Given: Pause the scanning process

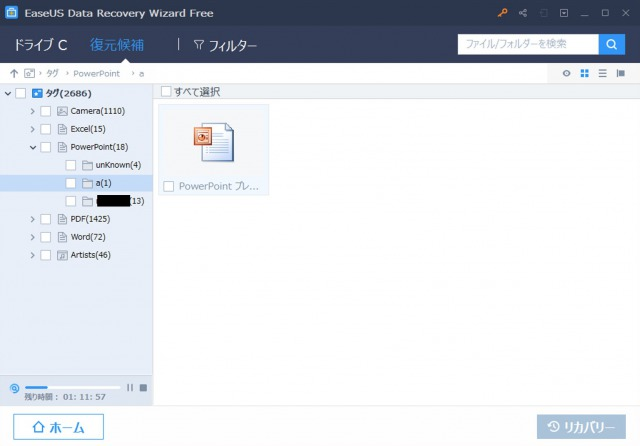Looking at the screenshot, I should click(130, 388).
